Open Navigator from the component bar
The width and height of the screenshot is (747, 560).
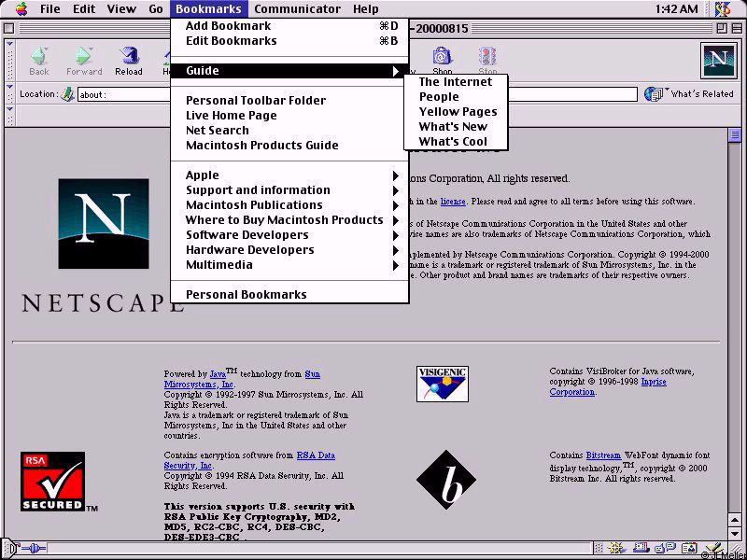coord(616,548)
